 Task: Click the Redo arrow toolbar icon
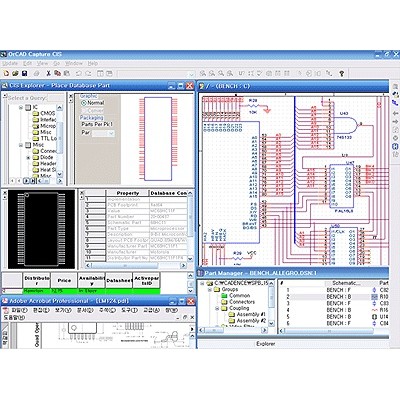point(88,73)
